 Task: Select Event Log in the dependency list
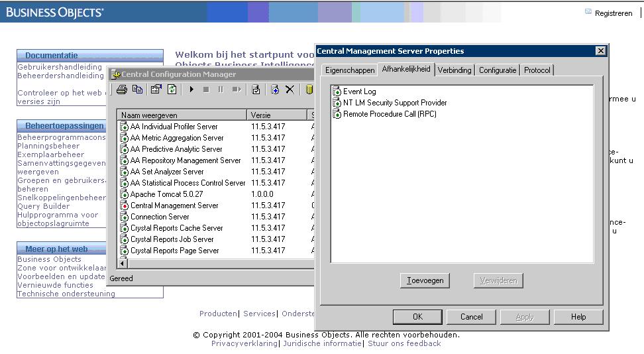point(359,91)
